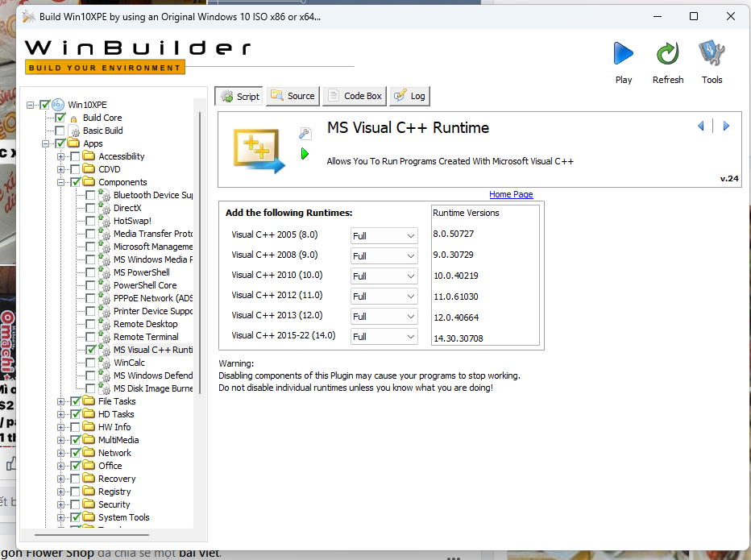Click the Network folder icon
Image resolution: width=751 pixels, height=560 pixels.
pos(89,453)
